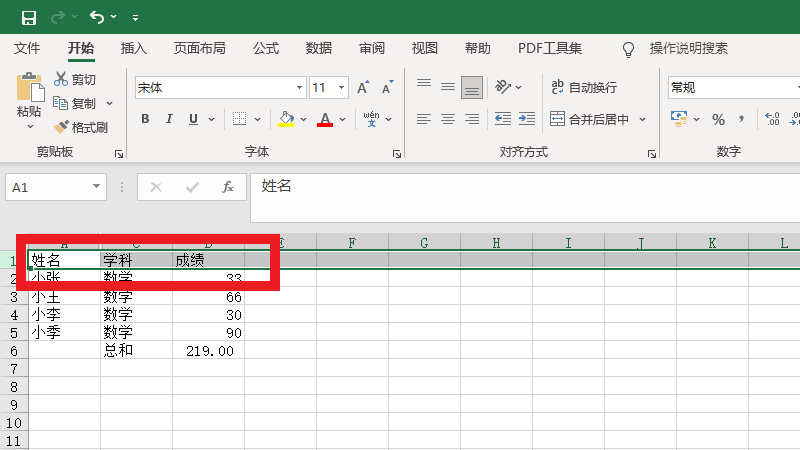Expand the font size dropdown
This screenshot has height=450, width=800.
pyautogui.click(x=342, y=88)
